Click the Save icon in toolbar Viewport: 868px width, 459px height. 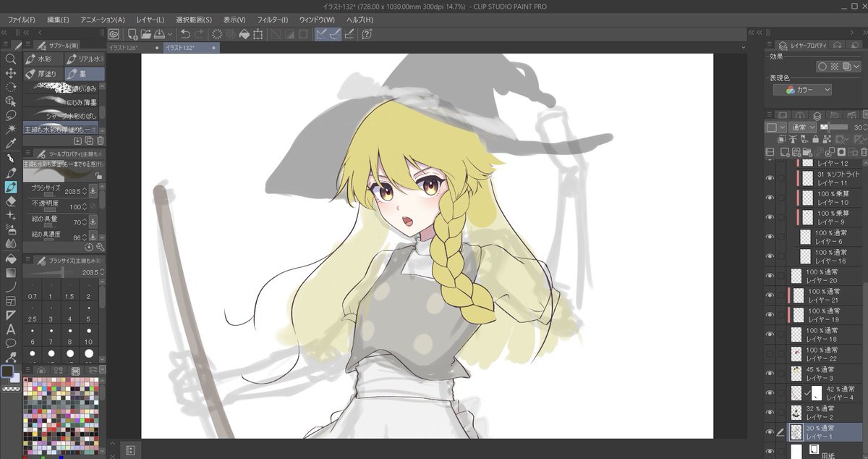(158, 34)
